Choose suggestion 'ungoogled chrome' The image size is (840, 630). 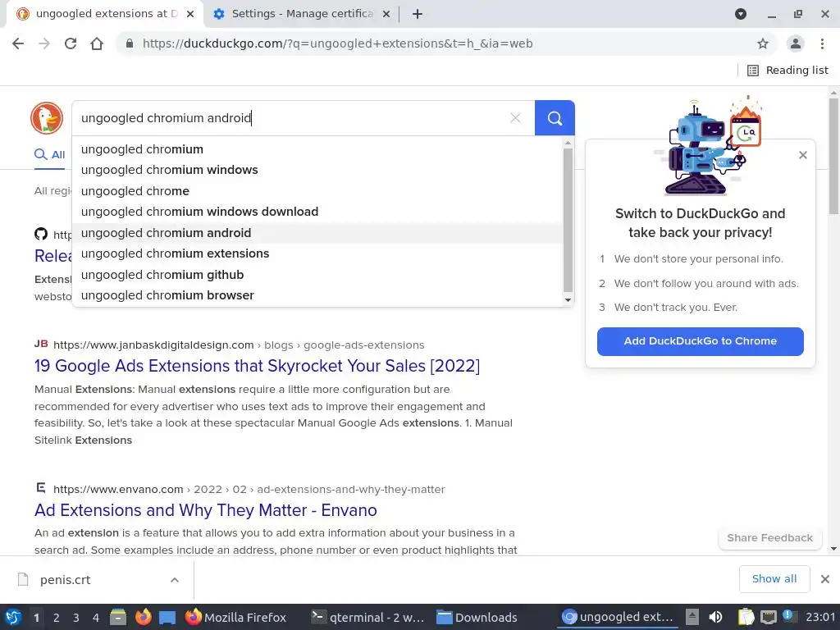[x=317, y=190]
